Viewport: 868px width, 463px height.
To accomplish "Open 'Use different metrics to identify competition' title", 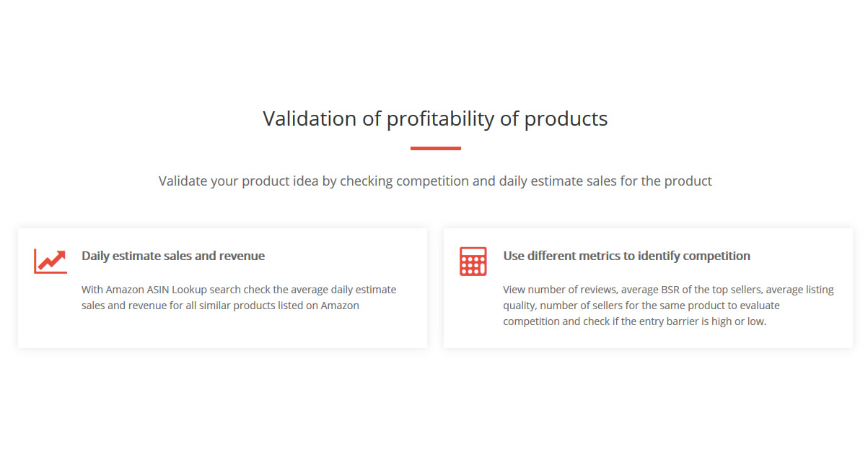I will (626, 256).
